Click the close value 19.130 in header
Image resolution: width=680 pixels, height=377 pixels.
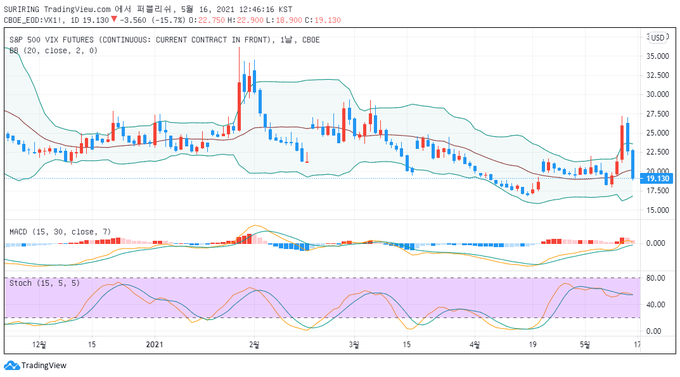click(328, 20)
